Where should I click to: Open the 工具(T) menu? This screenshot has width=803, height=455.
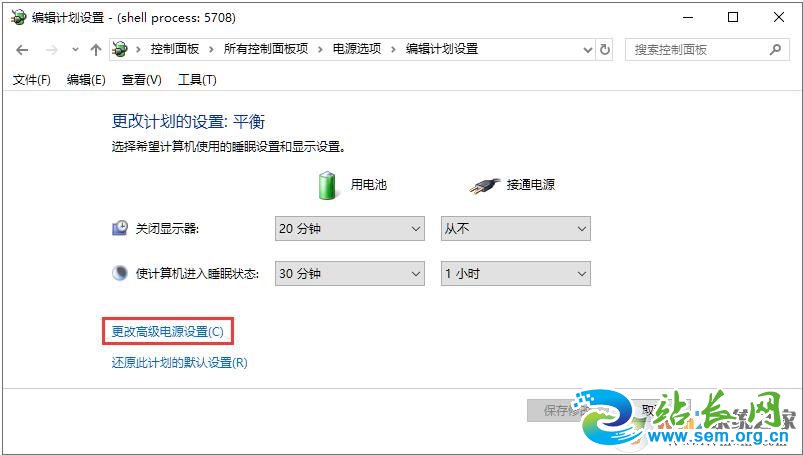pyautogui.click(x=197, y=80)
